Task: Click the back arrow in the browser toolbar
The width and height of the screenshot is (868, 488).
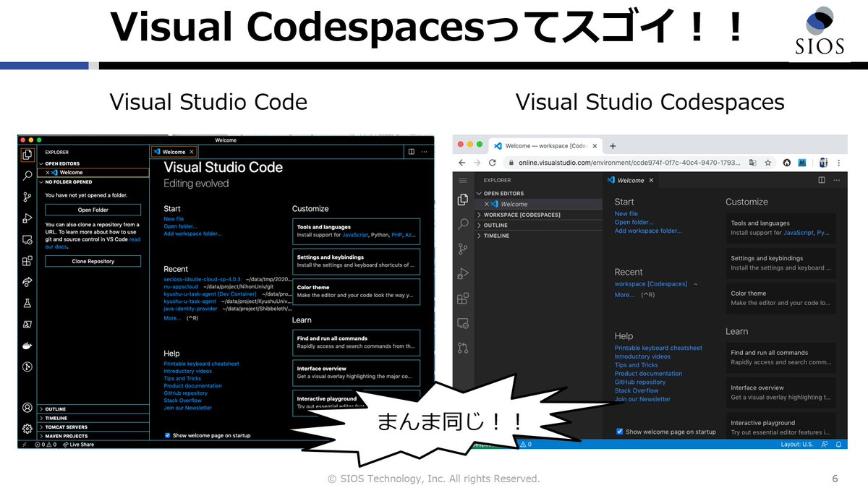Action: [461, 163]
